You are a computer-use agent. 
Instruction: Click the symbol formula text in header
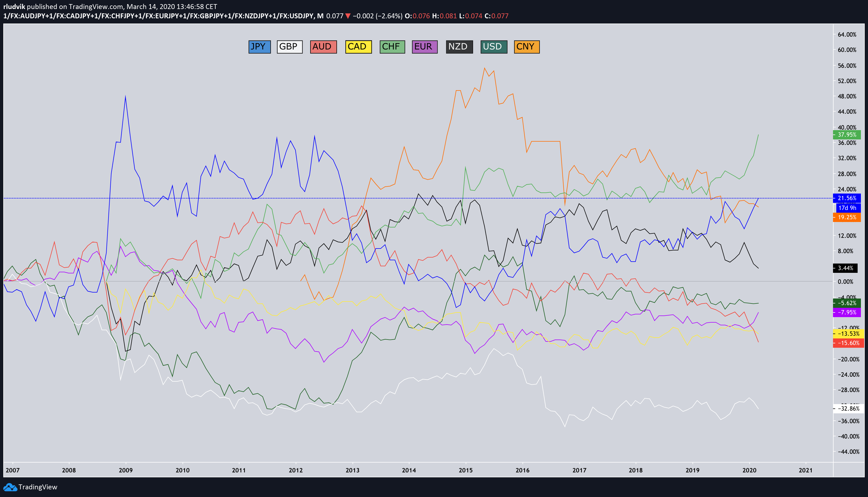coord(163,16)
